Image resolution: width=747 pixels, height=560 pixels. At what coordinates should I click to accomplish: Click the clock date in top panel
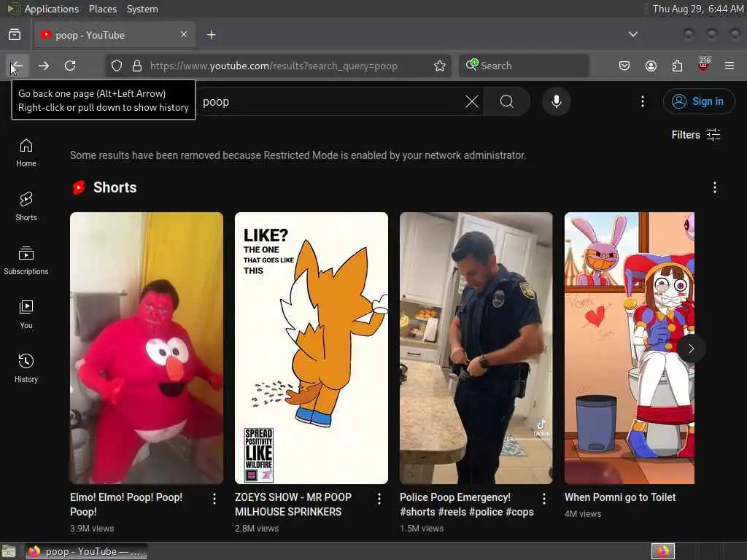click(698, 9)
